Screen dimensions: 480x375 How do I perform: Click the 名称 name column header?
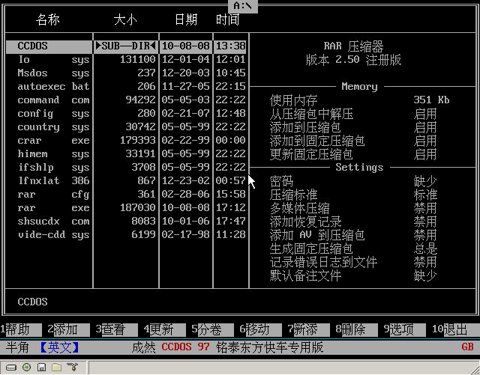coord(48,20)
